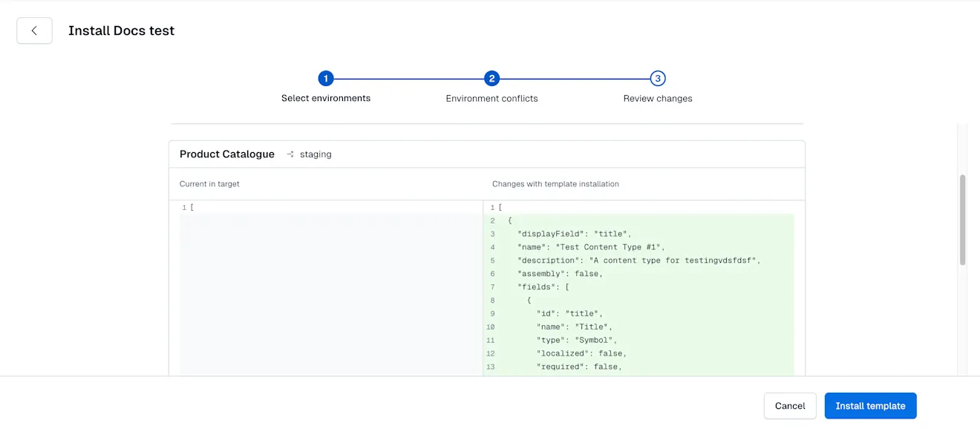Screen dimensions: 980x429
Task: Toggle the Environment conflicts step marker
Action: (491, 78)
